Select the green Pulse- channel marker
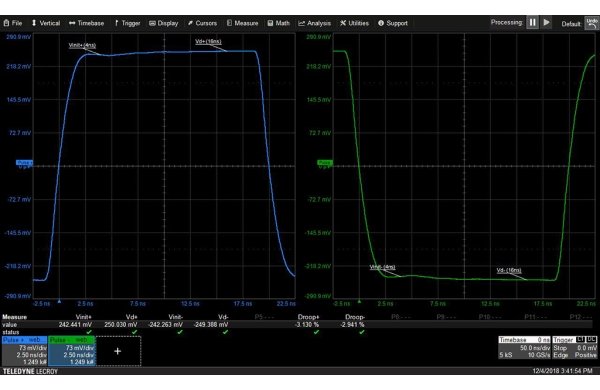 pos(324,163)
